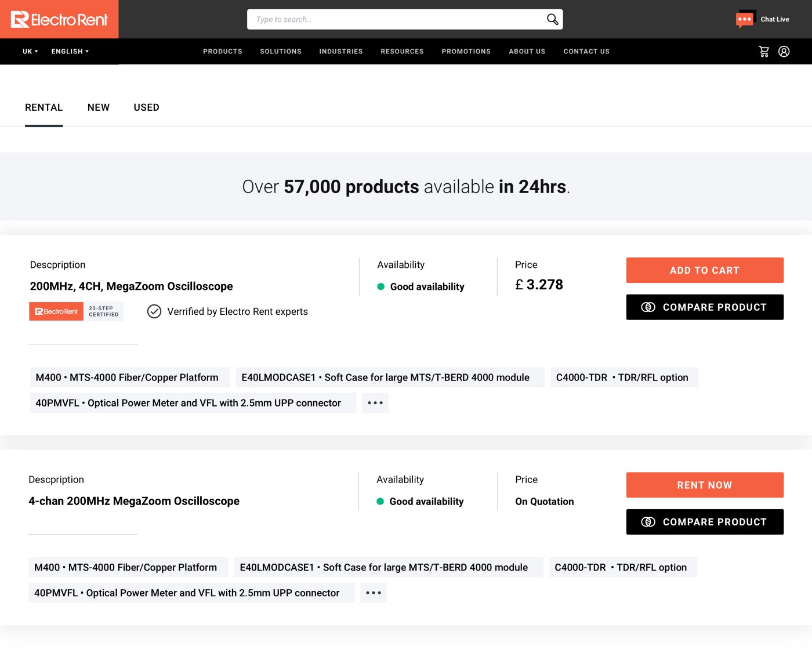This screenshot has height=650, width=812.
Task: Open the Promotions menu
Action: 466,52
